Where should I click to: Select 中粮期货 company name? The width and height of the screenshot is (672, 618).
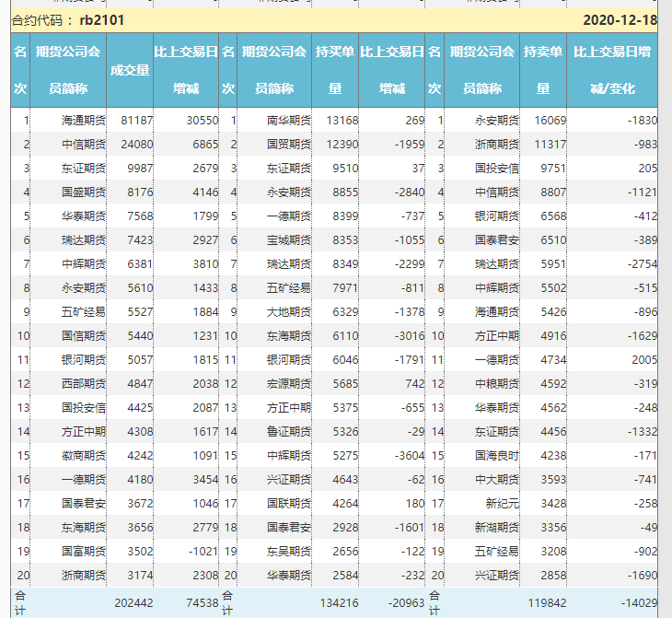pos(497,384)
